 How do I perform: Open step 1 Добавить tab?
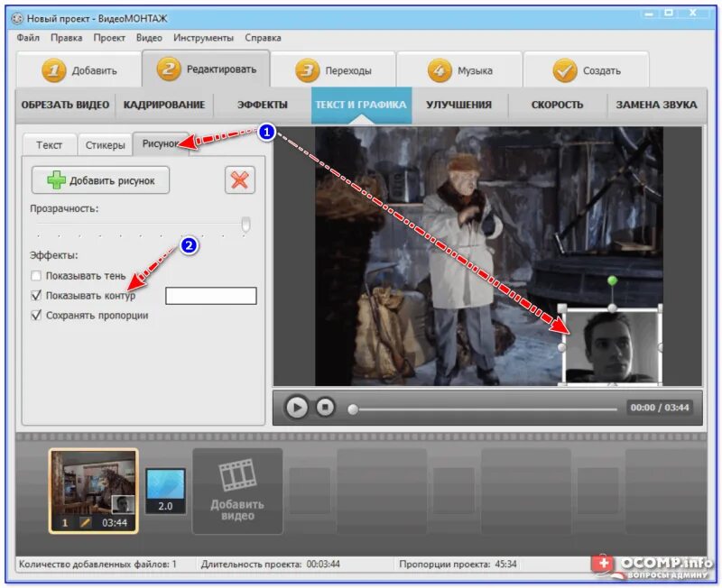tap(79, 70)
